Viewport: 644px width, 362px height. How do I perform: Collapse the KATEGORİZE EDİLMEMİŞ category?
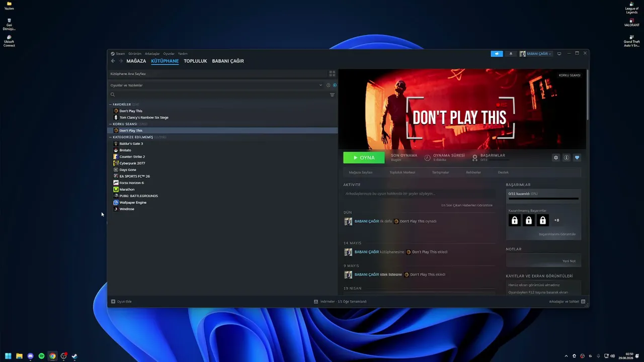[x=111, y=137]
